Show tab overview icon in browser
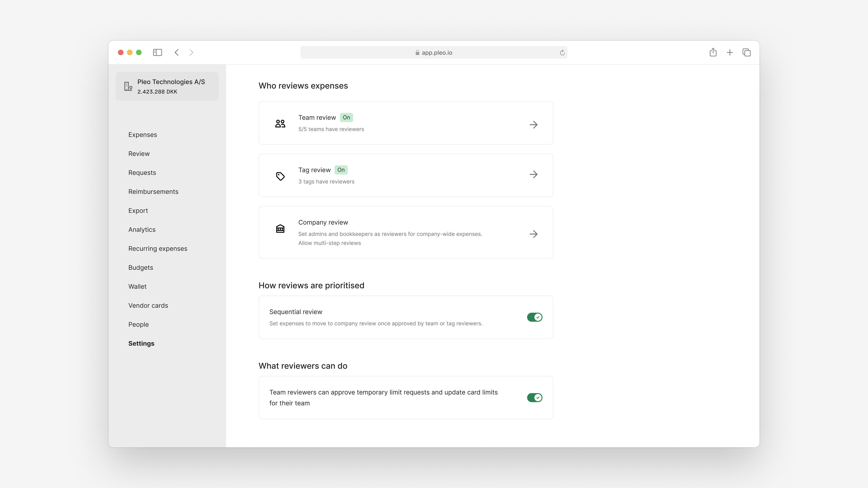Screen dimensions: 868x488 tap(746, 53)
